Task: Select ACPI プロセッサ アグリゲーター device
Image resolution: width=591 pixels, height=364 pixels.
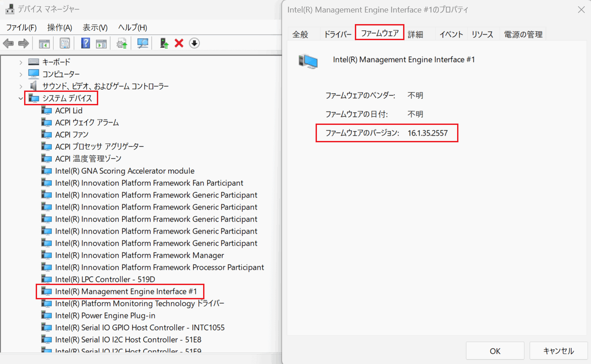Action: tap(100, 146)
